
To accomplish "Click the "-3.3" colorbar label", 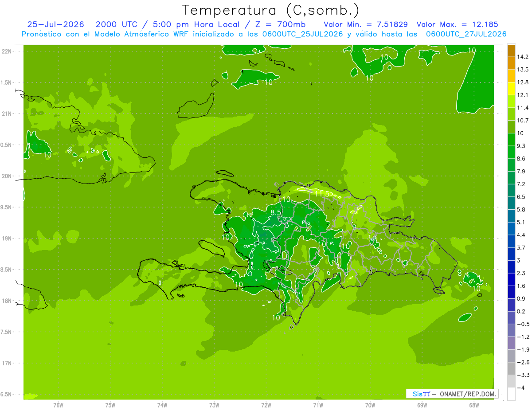I will point(523,375).
